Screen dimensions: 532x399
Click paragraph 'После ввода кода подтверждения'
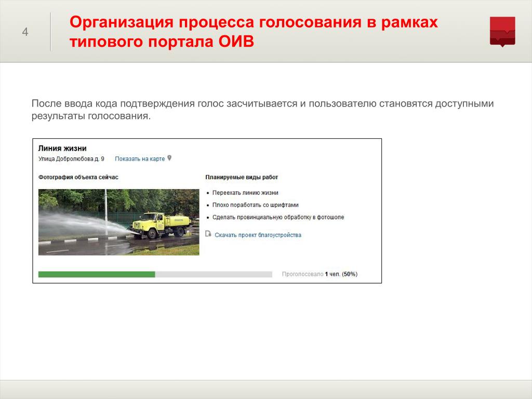(262, 110)
